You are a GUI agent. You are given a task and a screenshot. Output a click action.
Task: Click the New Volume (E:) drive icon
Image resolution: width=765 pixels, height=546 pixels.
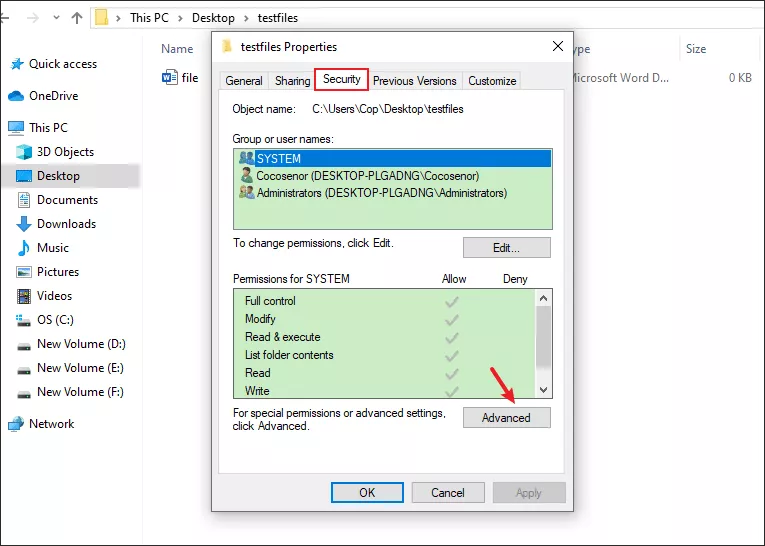coord(24,370)
